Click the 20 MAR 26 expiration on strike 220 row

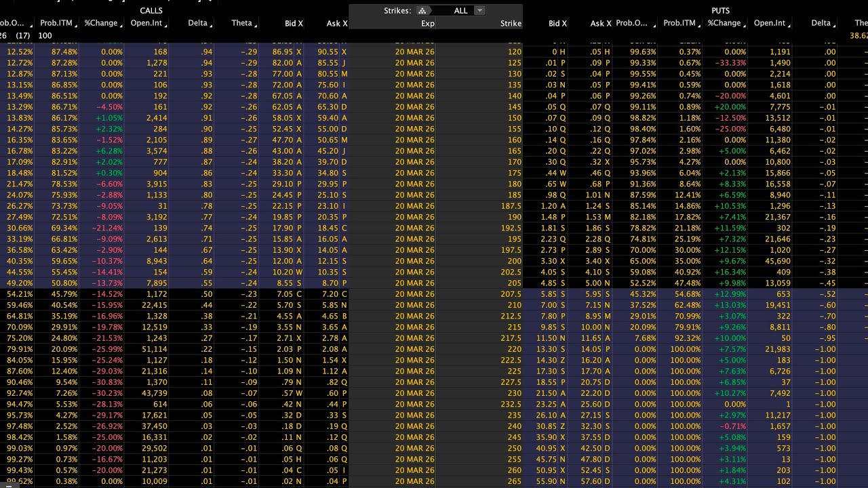point(414,349)
